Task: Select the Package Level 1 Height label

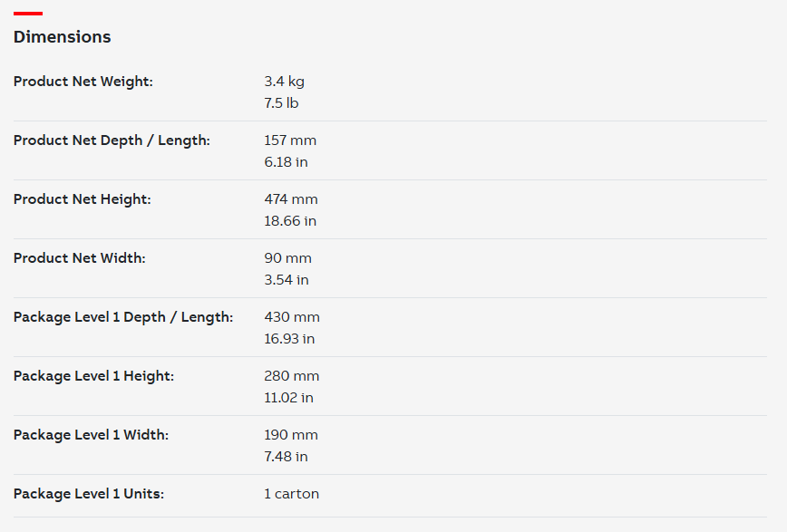Action: click(x=94, y=376)
